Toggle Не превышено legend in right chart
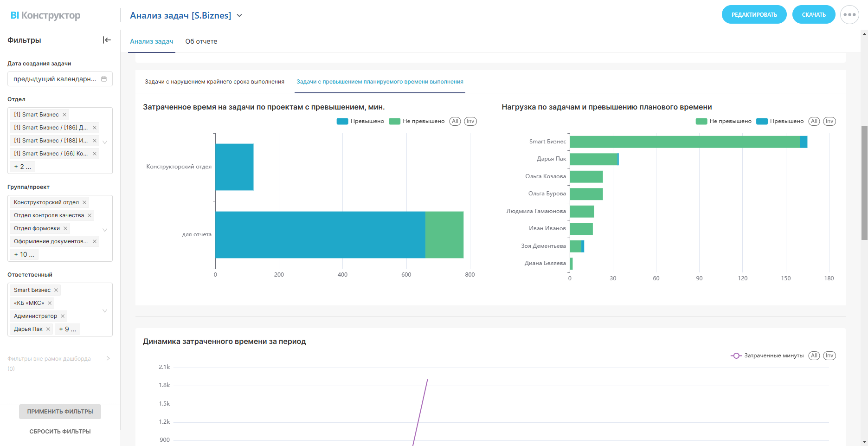Viewport: 868px width, 446px height. tap(724, 121)
